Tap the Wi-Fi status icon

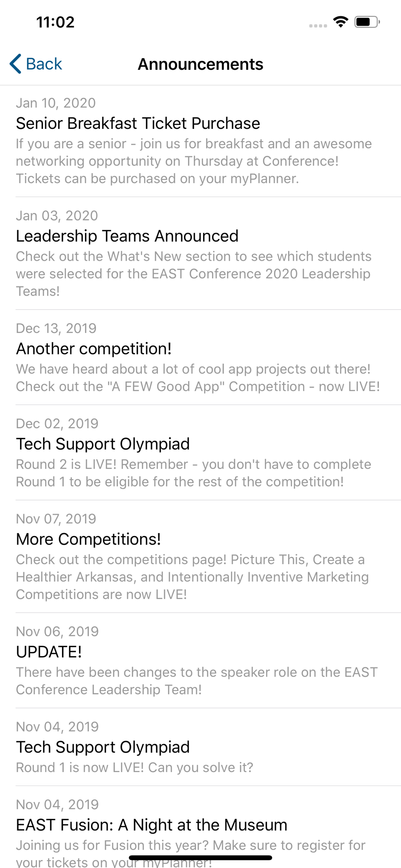pyautogui.click(x=341, y=22)
